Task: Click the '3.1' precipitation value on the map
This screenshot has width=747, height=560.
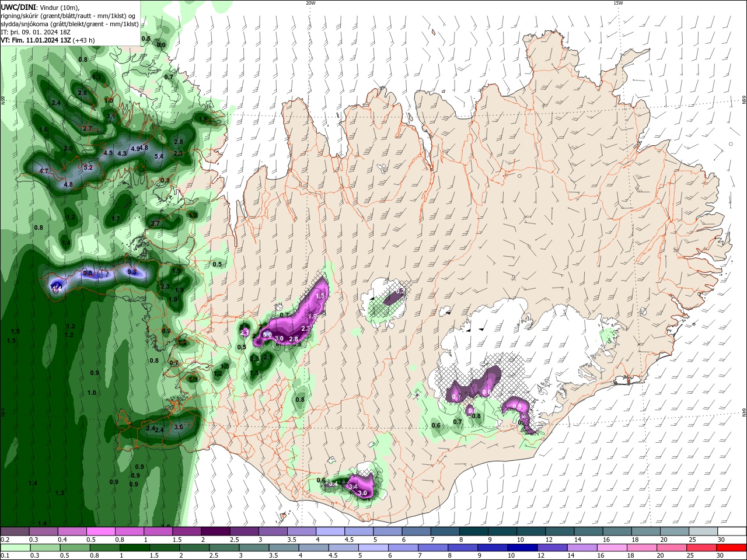Action: pyautogui.click(x=111, y=116)
